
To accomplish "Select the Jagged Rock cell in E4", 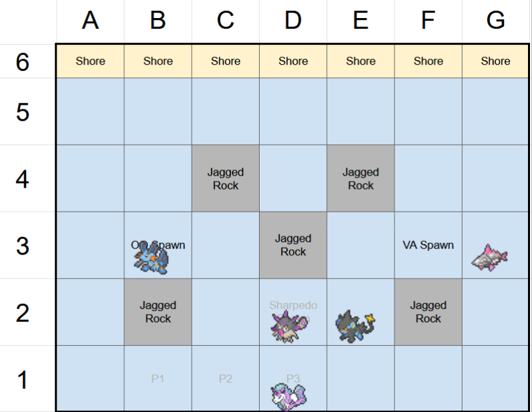I will pos(360,178).
